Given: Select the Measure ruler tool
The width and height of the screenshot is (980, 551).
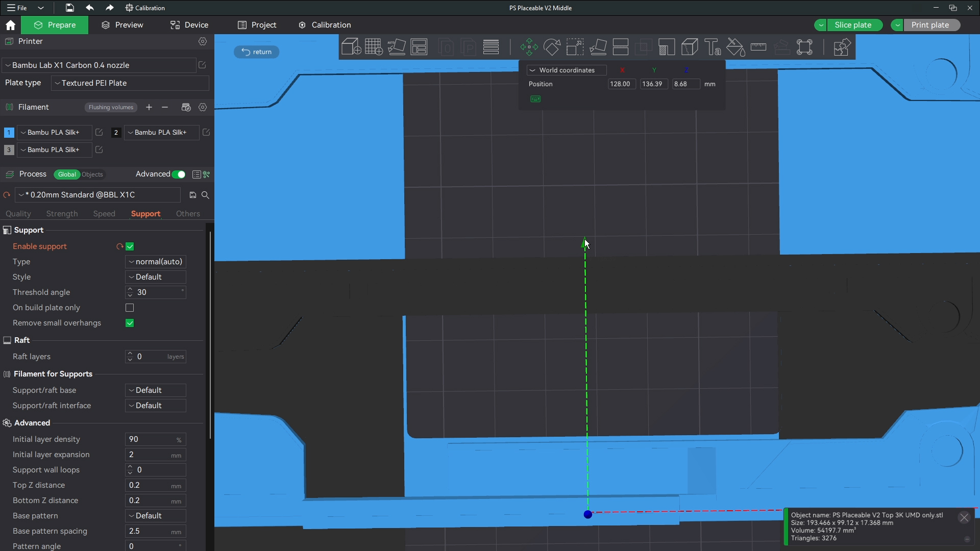Looking at the screenshot, I should click(758, 47).
